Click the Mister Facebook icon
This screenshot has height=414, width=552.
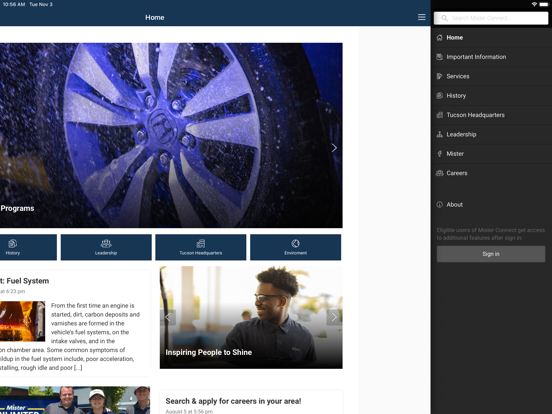pyautogui.click(x=439, y=154)
